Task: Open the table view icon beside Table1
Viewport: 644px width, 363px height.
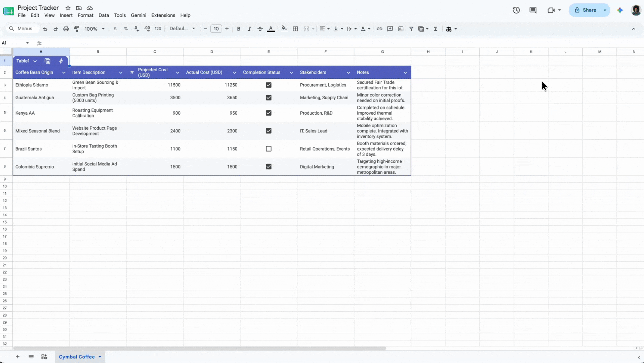Action: 47,61
